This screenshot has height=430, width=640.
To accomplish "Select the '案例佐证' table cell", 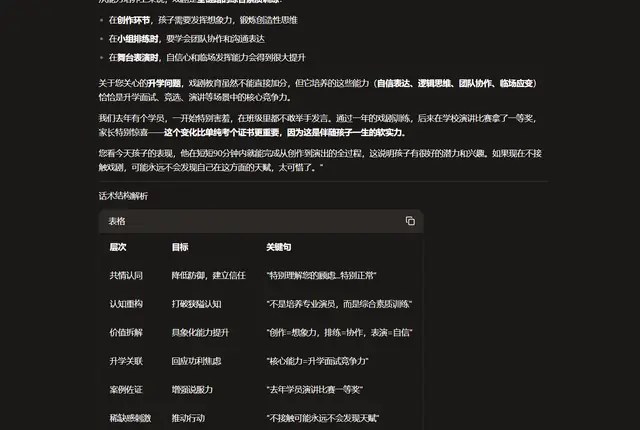I will click(x=126, y=390).
